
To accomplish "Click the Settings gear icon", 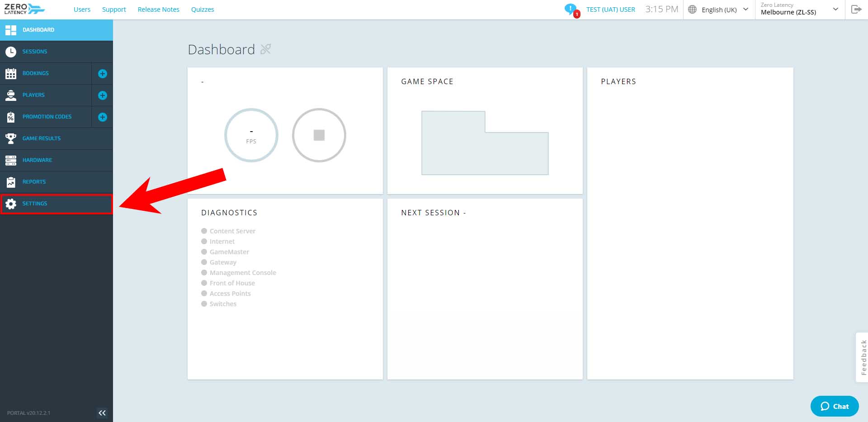I will 11,204.
